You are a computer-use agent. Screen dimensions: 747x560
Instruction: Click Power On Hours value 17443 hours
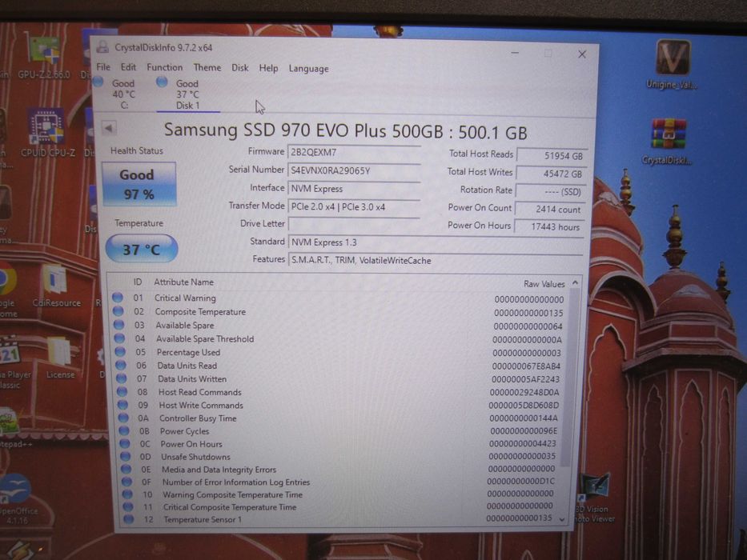(548, 226)
